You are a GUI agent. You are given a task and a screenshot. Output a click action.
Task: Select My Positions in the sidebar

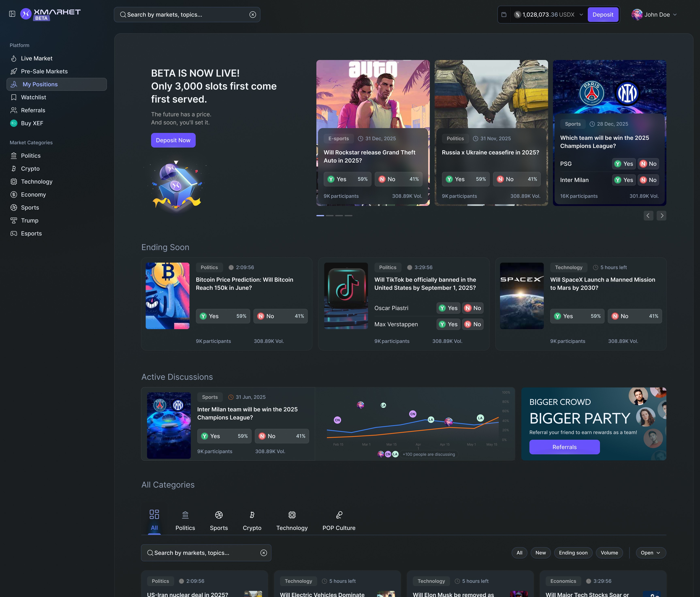coord(57,84)
